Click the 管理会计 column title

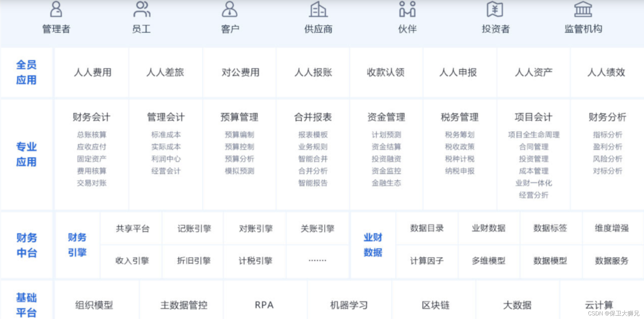(x=166, y=117)
